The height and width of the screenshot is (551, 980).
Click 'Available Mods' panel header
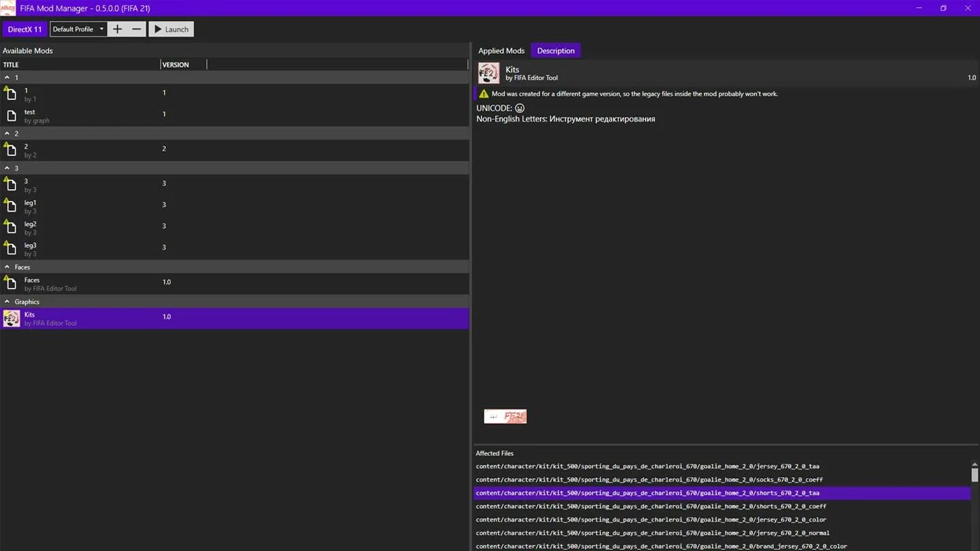(x=28, y=50)
